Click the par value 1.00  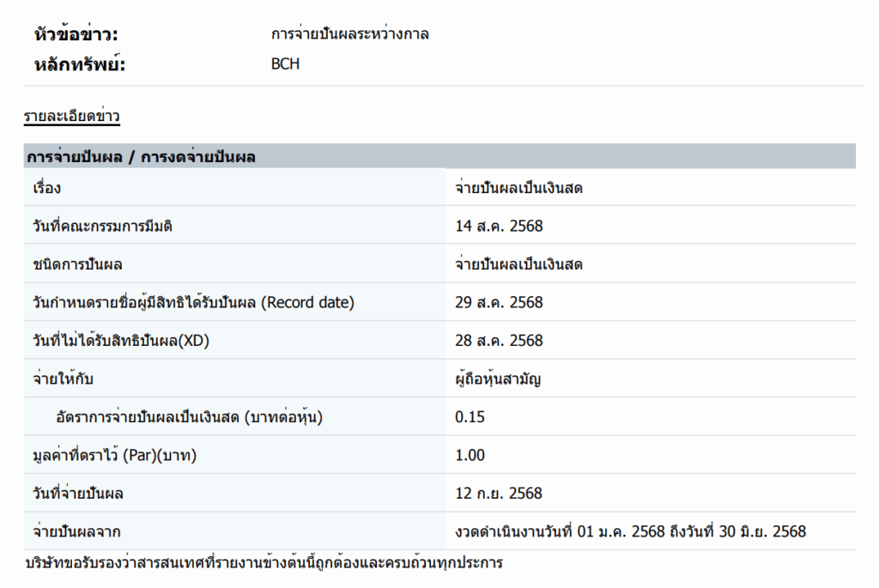click(x=470, y=455)
